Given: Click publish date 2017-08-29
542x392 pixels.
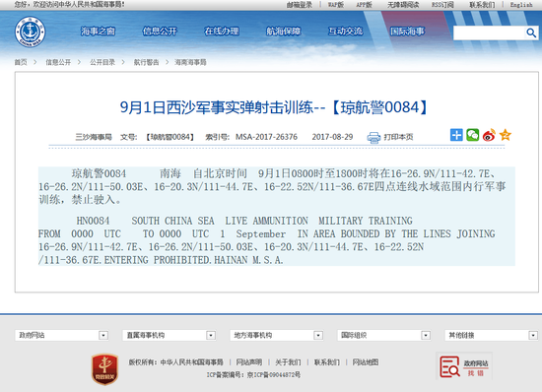Looking at the screenshot, I should (x=332, y=137).
